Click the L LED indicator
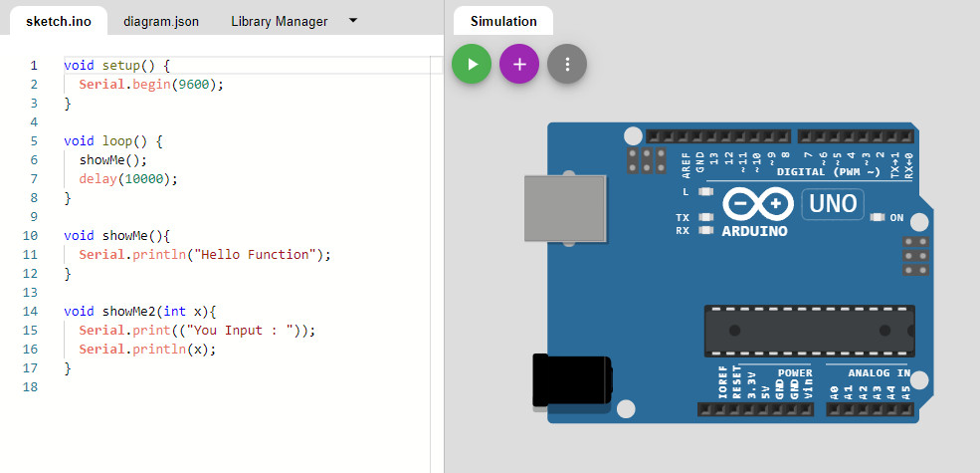The image size is (980, 473). (706, 192)
